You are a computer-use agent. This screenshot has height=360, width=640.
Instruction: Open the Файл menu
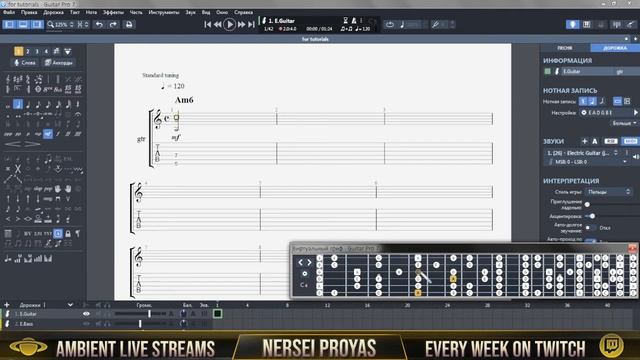tap(9, 12)
